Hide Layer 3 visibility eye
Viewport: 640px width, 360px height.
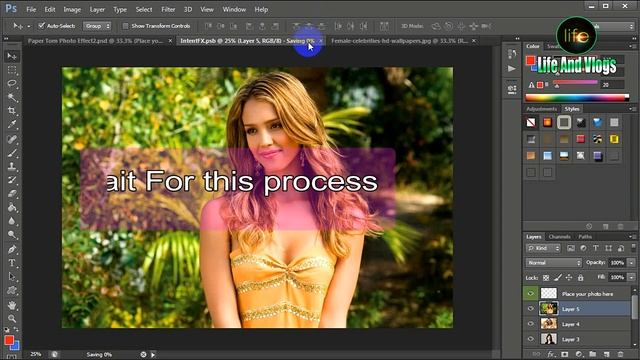pos(531,339)
